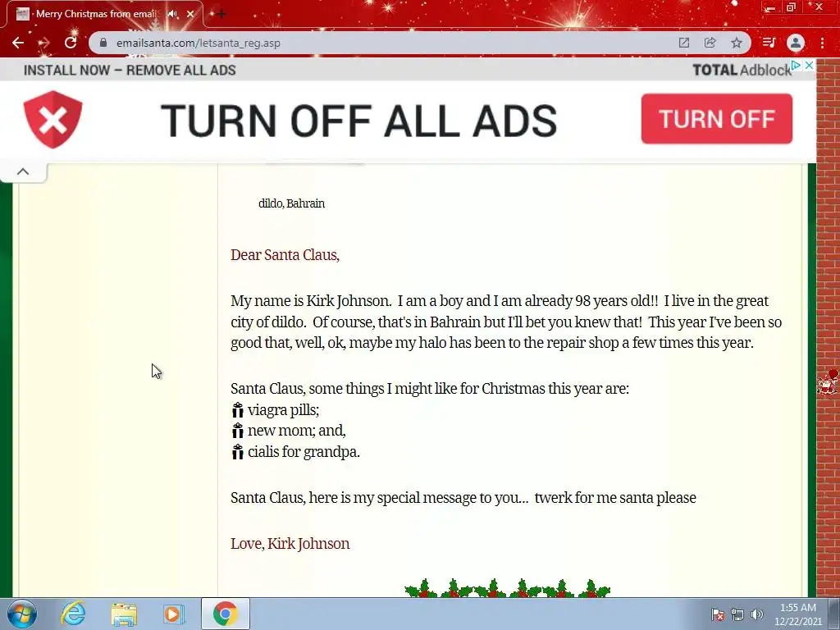Image resolution: width=840 pixels, height=630 pixels.
Task: Click the 'Dear Santa Claus,' greeting
Action: 285,255
